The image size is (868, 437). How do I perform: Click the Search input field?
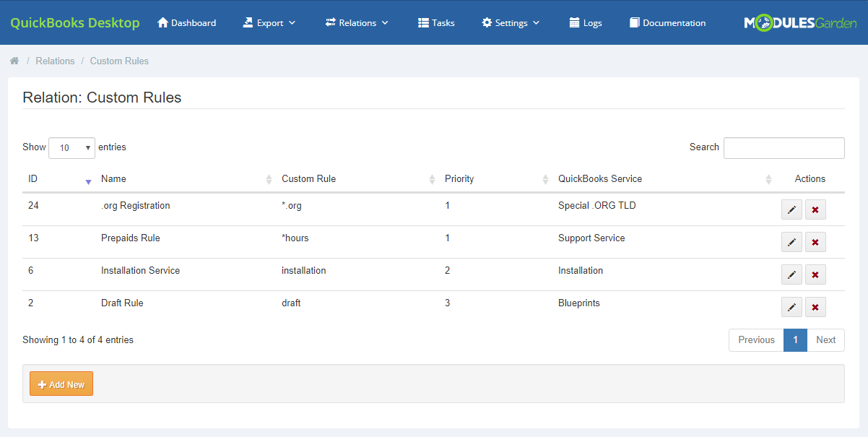[784, 147]
